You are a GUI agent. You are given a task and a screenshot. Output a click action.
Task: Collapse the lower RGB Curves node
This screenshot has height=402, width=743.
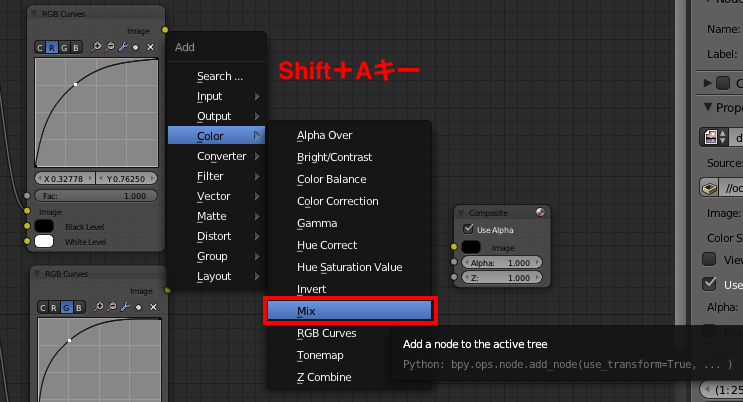pyautogui.click(x=37, y=274)
